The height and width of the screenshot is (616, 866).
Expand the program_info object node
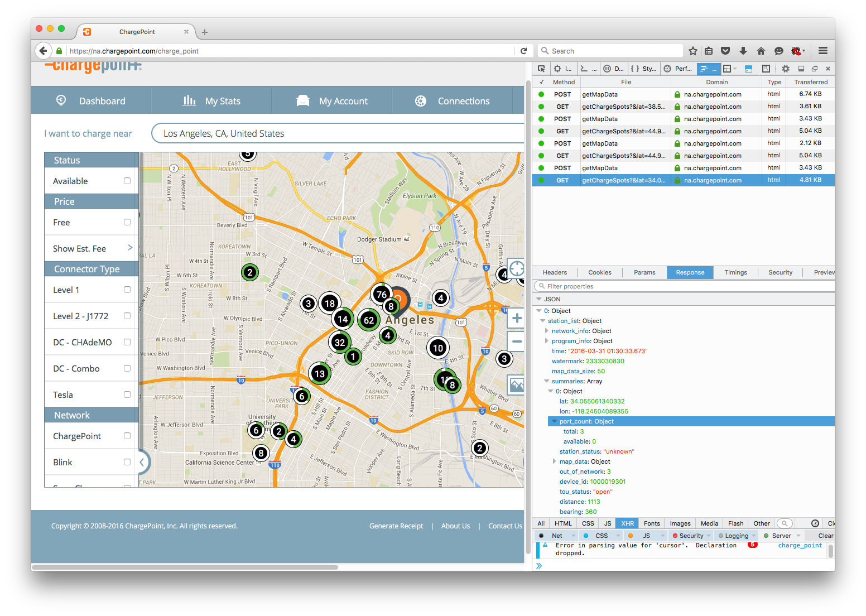(x=547, y=341)
